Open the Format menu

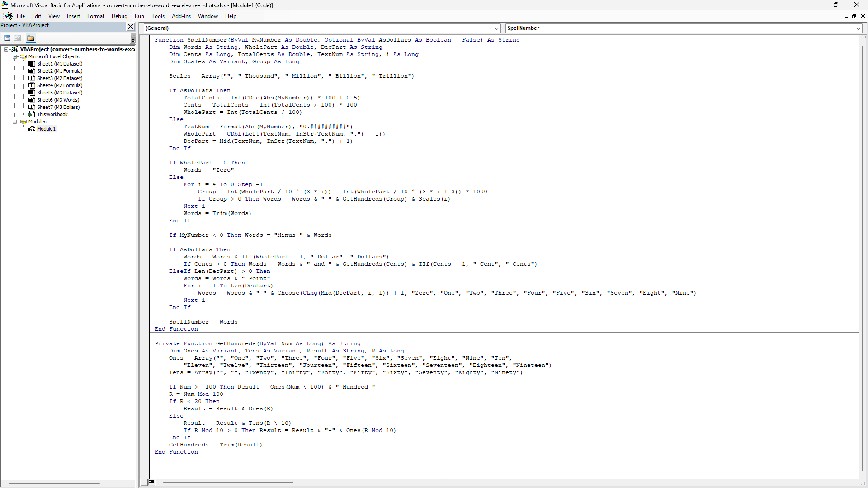click(x=96, y=16)
